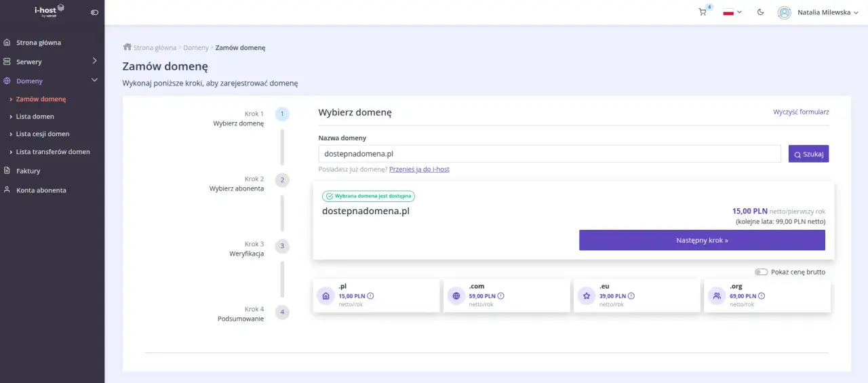The height and width of the screenshot is (383, 868).
Task: Click info icon beside .org price
Action: point(762,296)
